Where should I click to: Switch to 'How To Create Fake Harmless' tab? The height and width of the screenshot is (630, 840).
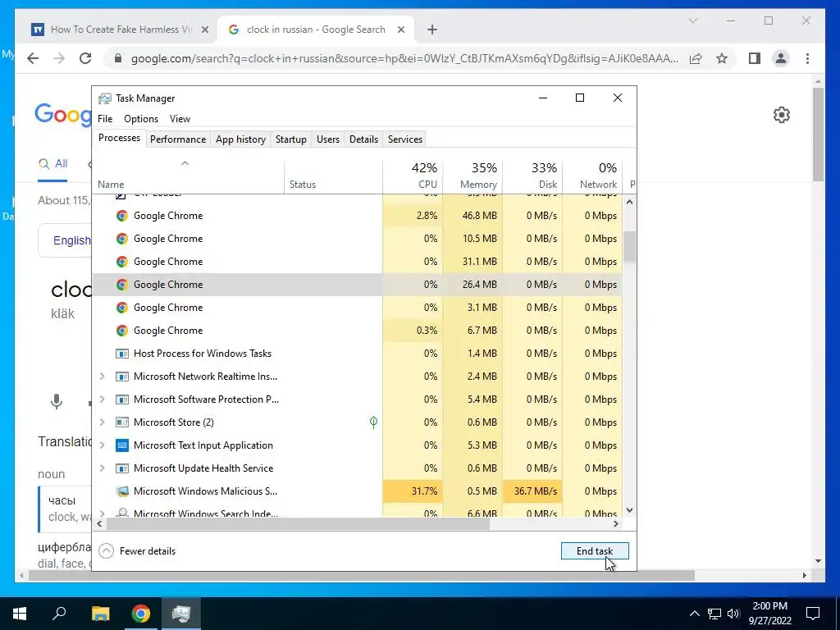point(121,30)
